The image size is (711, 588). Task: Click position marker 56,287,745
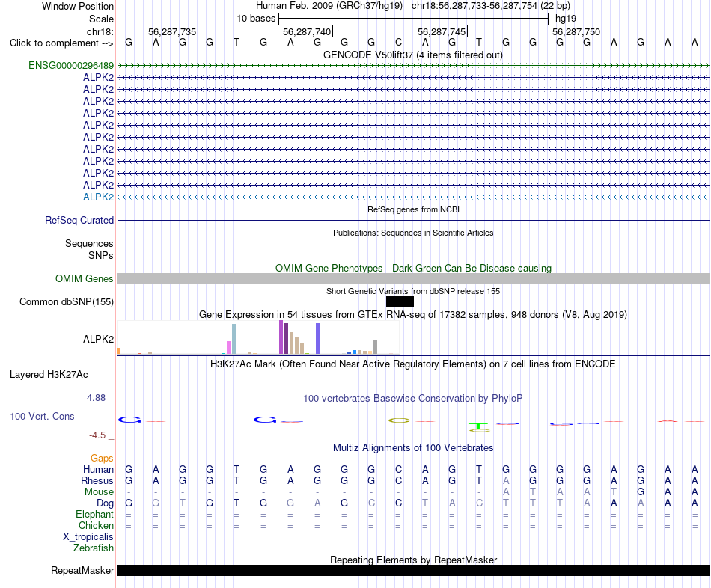pos(442,31)
